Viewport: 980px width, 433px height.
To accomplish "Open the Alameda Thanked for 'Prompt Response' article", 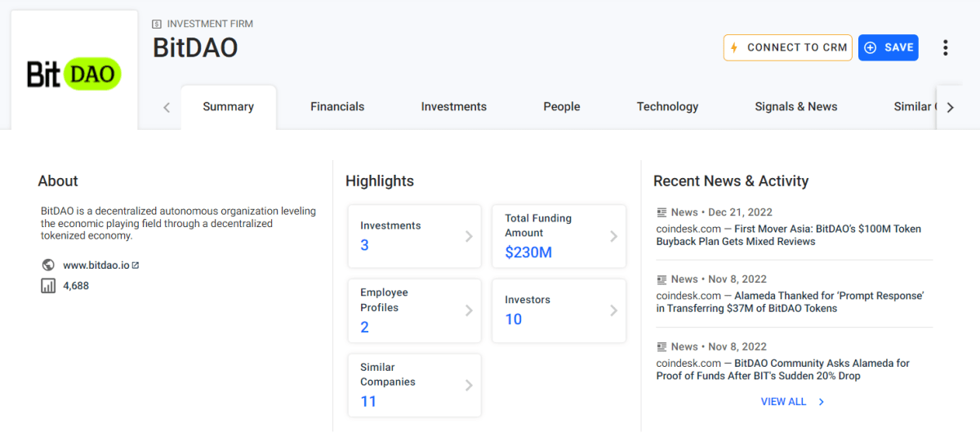I will point(790,302).
